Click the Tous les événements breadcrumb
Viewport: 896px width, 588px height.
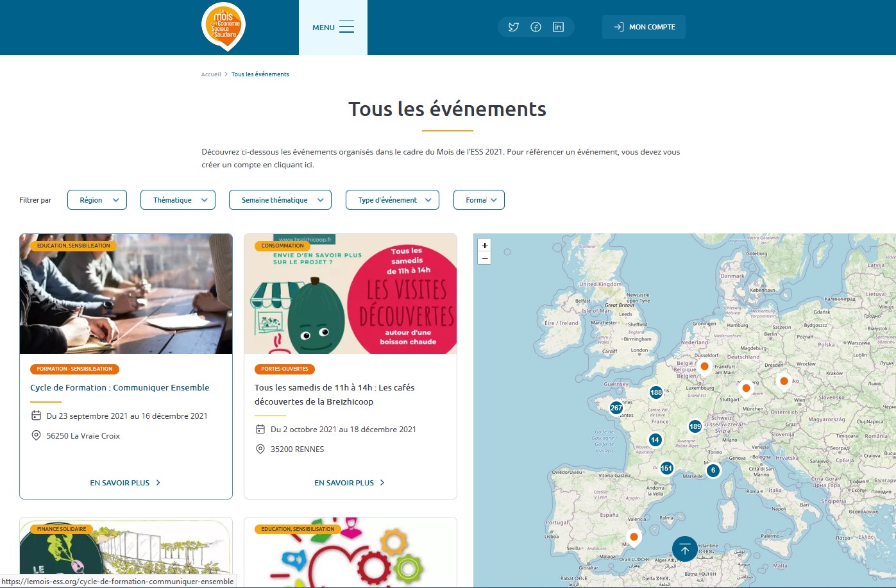(x=260, y=74)
